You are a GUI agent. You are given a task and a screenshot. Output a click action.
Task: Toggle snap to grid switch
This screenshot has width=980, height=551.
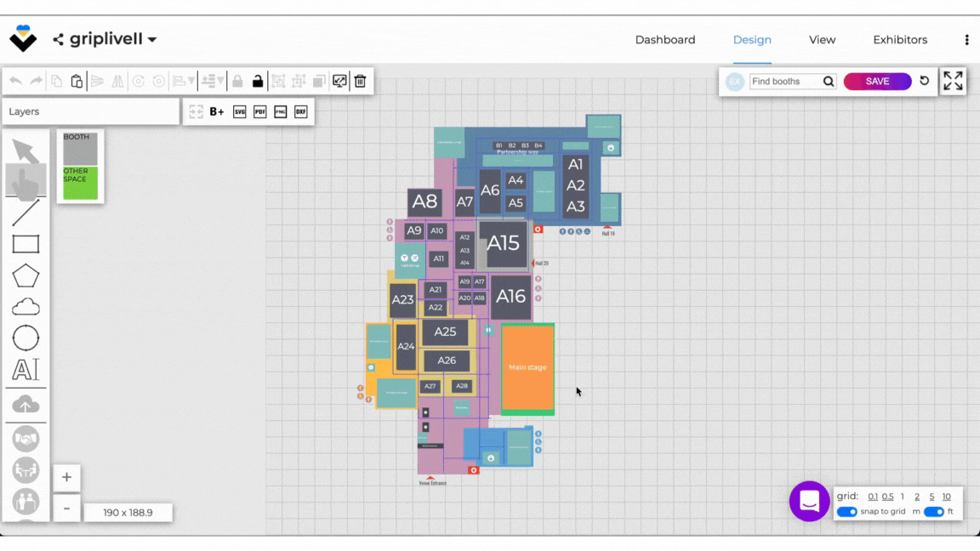[846, 512]
